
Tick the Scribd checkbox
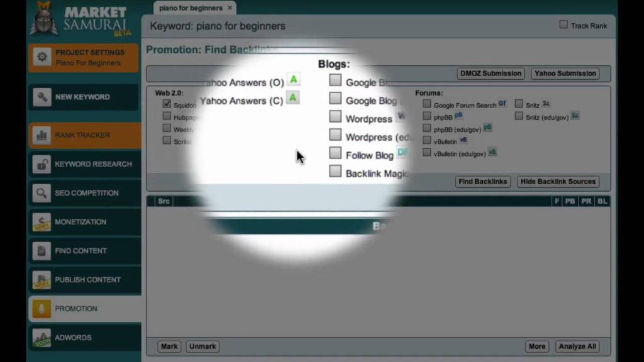click(167, 140)
